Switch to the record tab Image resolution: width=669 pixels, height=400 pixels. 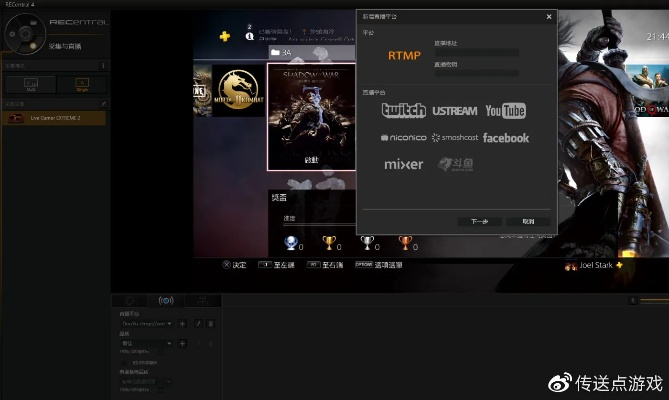pyautogui.click(x=130, y=300)
